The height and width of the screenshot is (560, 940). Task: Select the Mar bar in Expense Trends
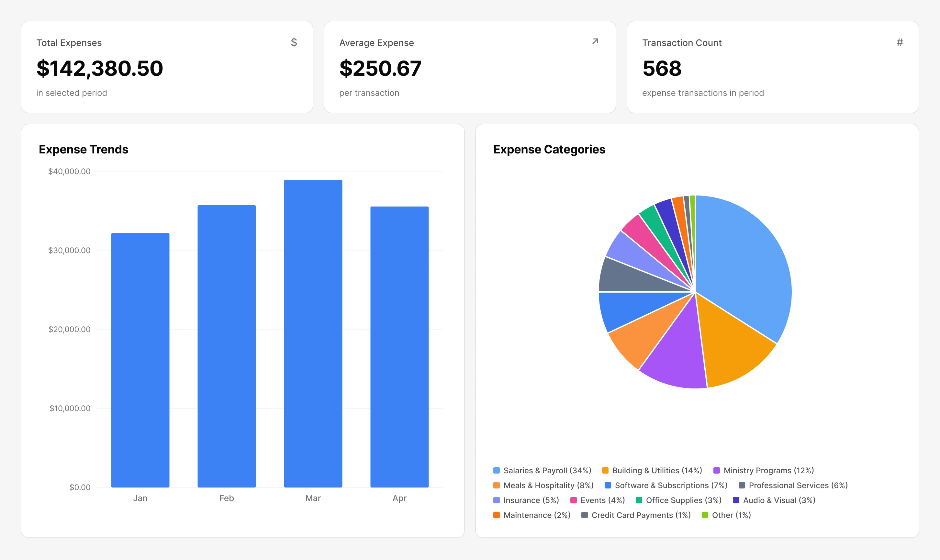[x=313, y=334]
